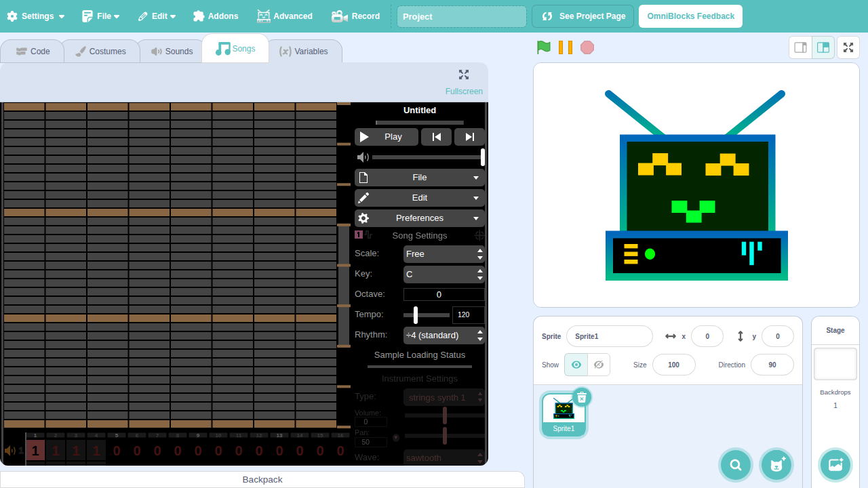Open the Key dropdown showing C

pyautogui.click(x=443, y=274)
